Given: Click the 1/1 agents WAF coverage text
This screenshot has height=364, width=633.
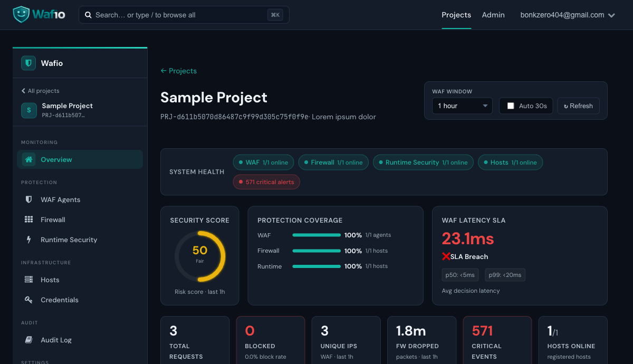Looking at the screenshot, I should pyautogui.click(x=378, y=235).
